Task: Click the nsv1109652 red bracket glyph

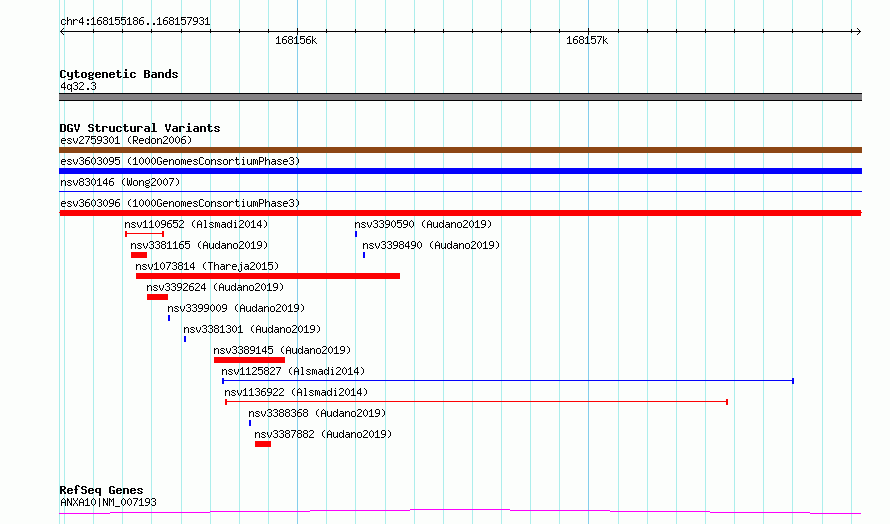Action: (145, 234)
